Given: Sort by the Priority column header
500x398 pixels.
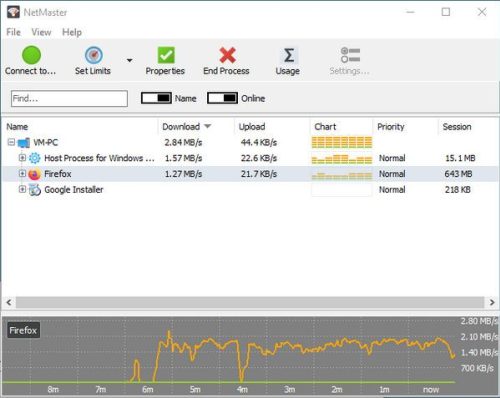Looking at the screenshot, I should tap(391, 127).
